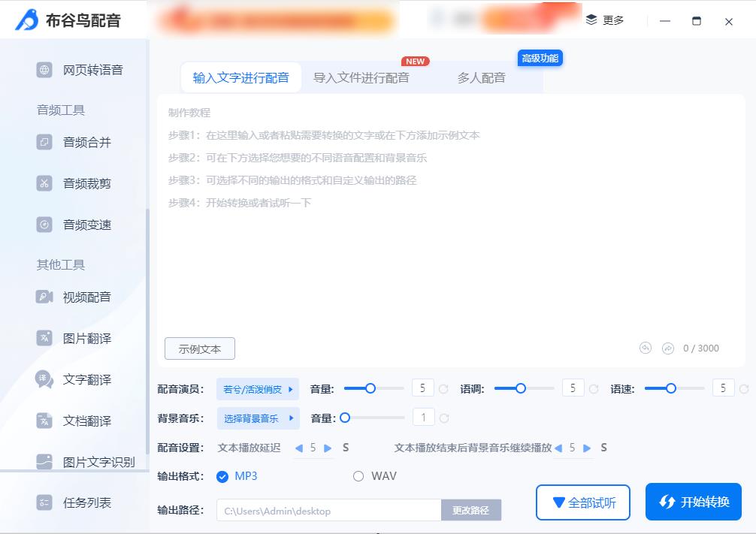Open the 任务列表 icon

pos(44,502)
